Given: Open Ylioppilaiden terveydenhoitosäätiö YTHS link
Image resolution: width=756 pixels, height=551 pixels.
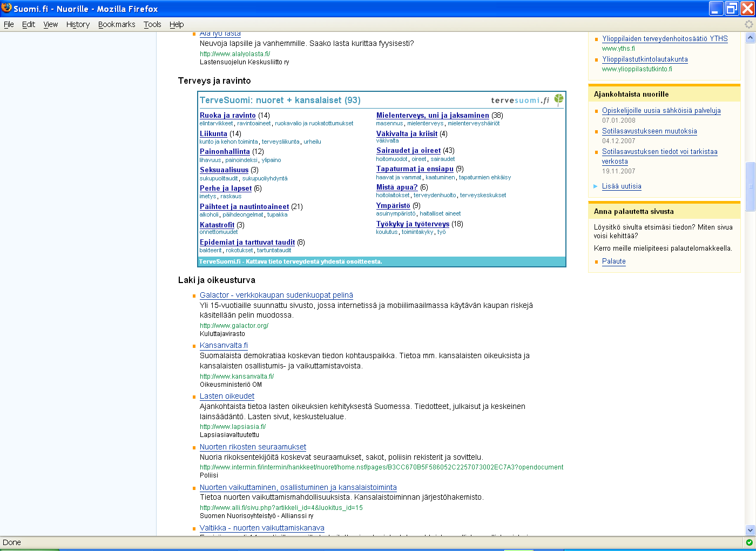Looking at the screenshot, I should pyautogui.click(x=665, y=38).
